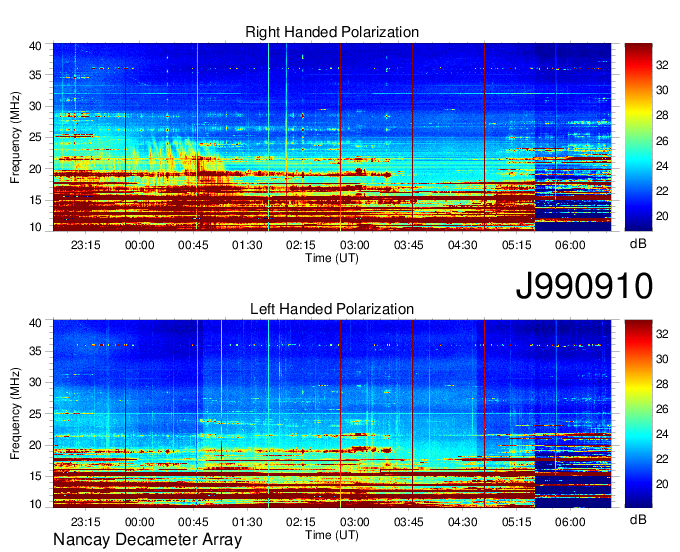Click "05:15" time tick of Left Handed plot

tap(517, 522)
